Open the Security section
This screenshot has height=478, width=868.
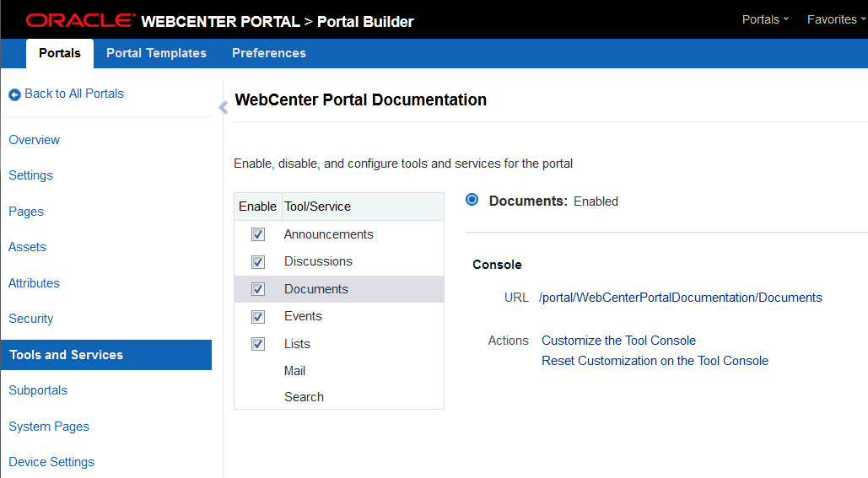(31, 319)
